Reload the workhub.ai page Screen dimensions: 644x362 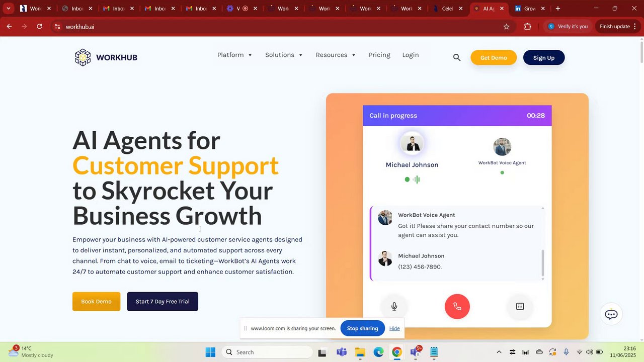[39, 27]
